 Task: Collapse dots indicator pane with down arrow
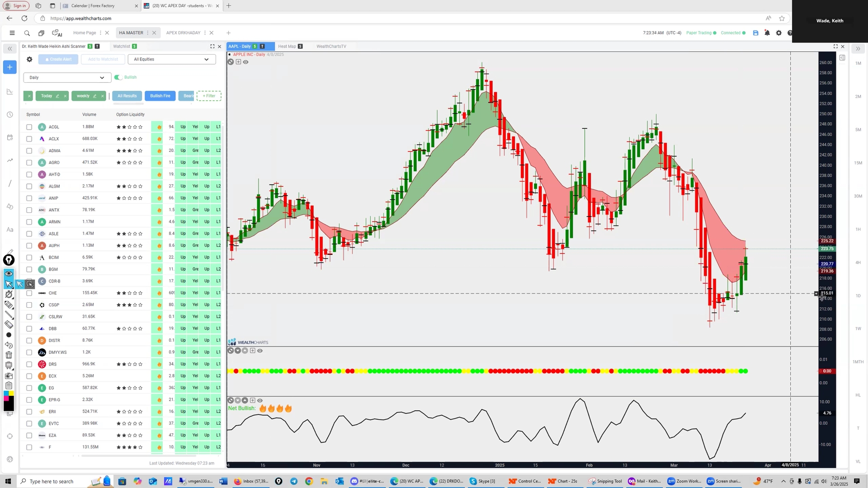tap(238, 351)
